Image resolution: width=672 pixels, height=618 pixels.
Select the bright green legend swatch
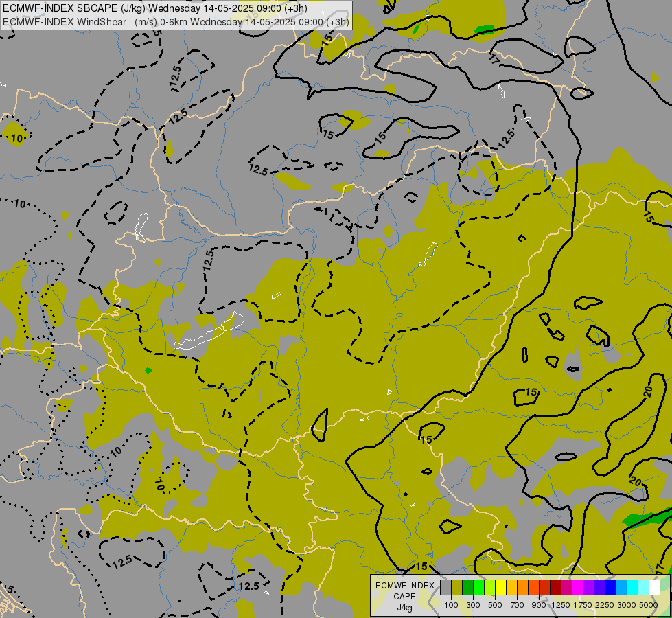coord(478,588)
